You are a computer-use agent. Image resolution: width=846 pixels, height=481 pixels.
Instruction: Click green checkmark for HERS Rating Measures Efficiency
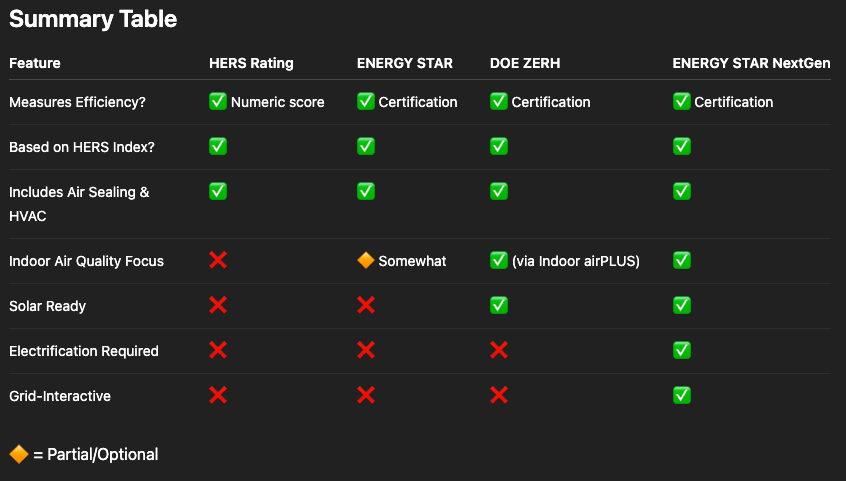[217, 101]
